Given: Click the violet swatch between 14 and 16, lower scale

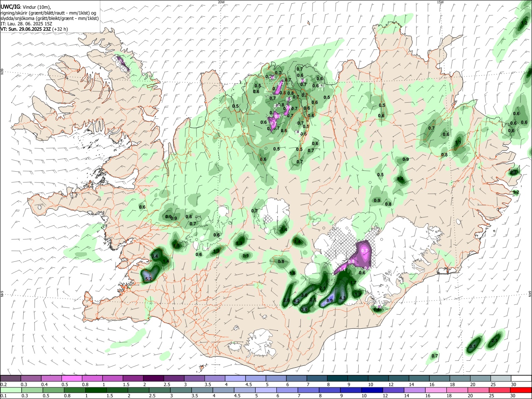Looking at the screenshot, I should click(x=414, y=390).
